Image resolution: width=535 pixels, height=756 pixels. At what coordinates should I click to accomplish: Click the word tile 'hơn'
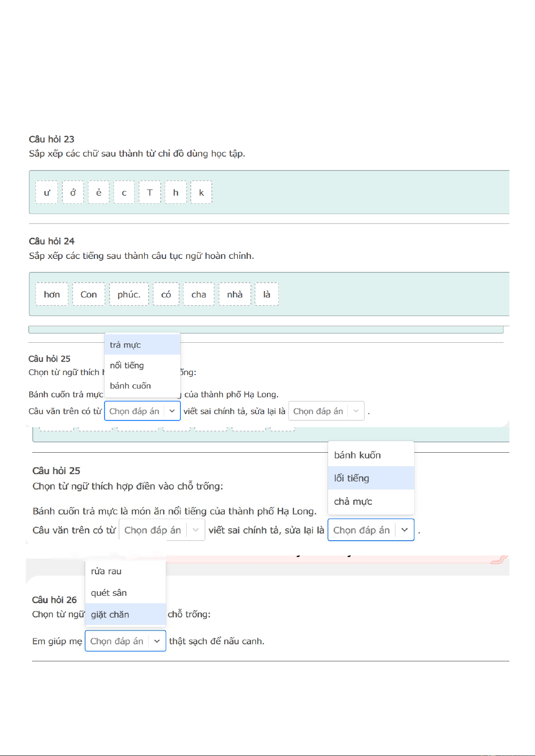(52, 294)
